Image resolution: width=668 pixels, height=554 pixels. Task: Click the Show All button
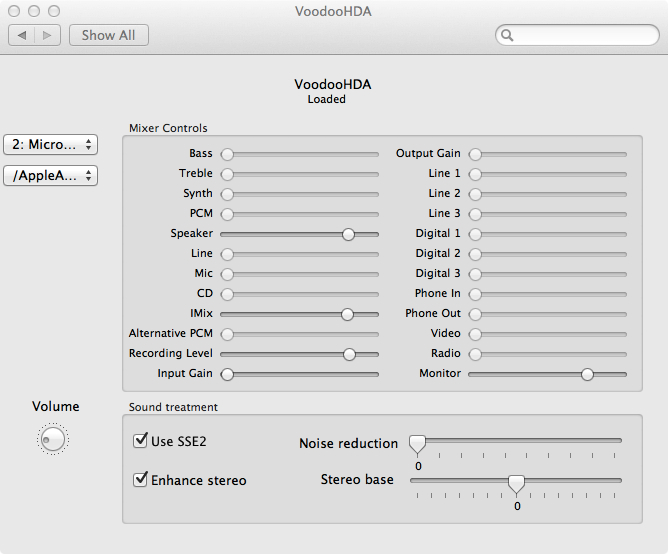click(109, 35)
